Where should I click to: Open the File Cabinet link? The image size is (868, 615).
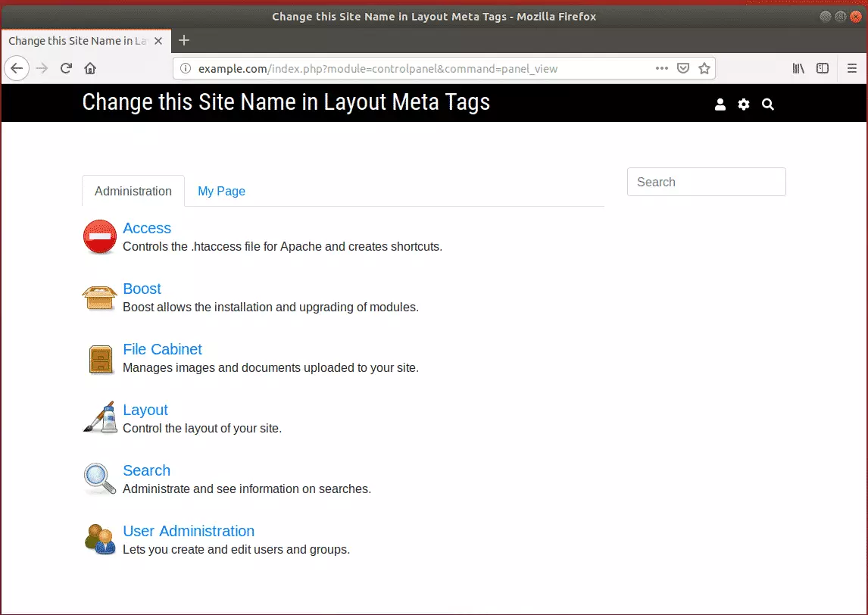pyautogui.click(x=162, y=349)
